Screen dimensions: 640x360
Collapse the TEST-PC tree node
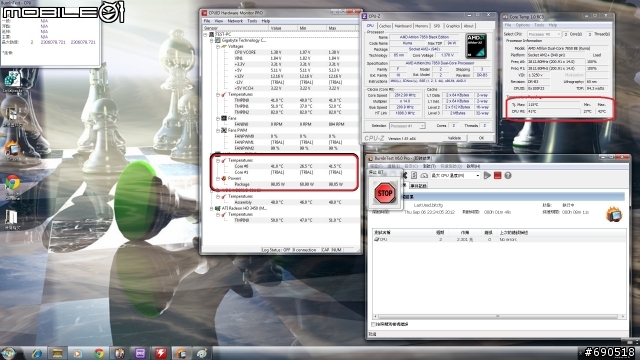click(x=206, y=35)
